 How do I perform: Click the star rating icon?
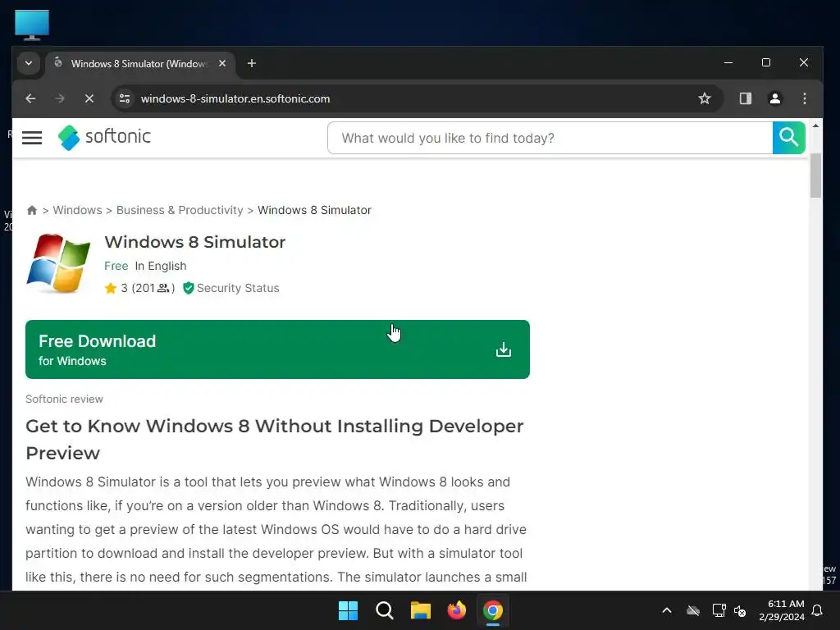click(x=111, y=288)
